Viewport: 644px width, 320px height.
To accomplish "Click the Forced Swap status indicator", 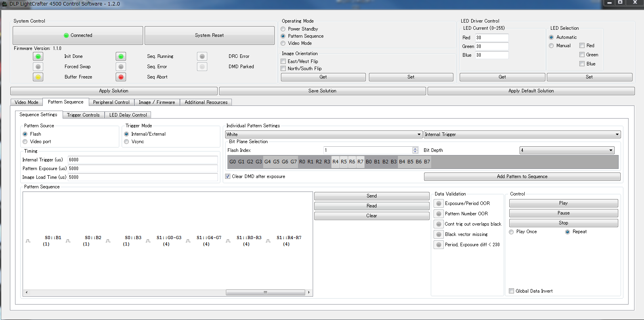I will point(38,67).
